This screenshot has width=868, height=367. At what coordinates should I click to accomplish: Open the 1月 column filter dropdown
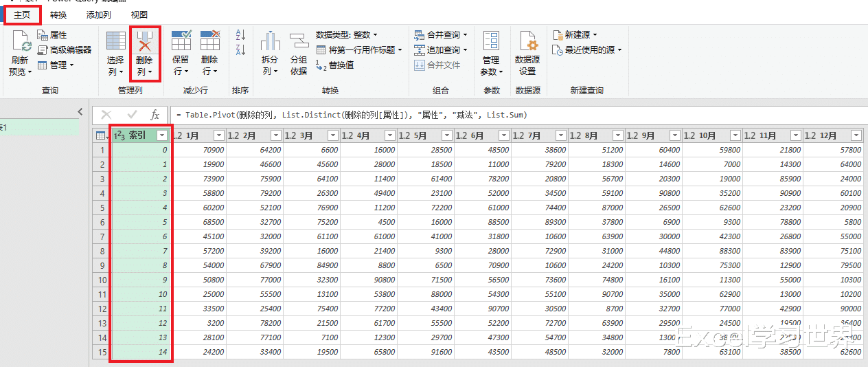219,135
